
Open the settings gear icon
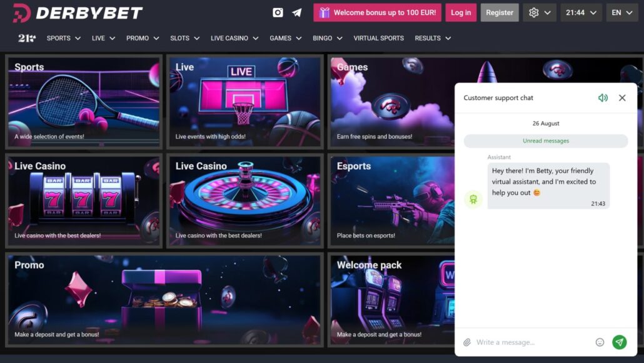point(534,12)
